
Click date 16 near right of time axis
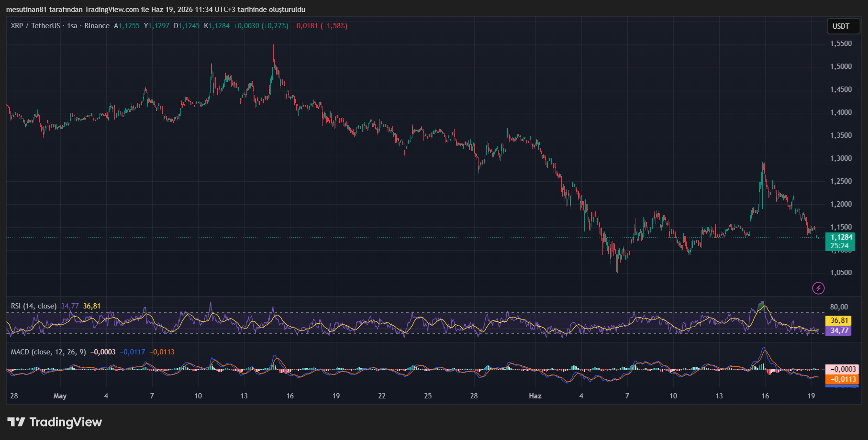pos(765,396)
